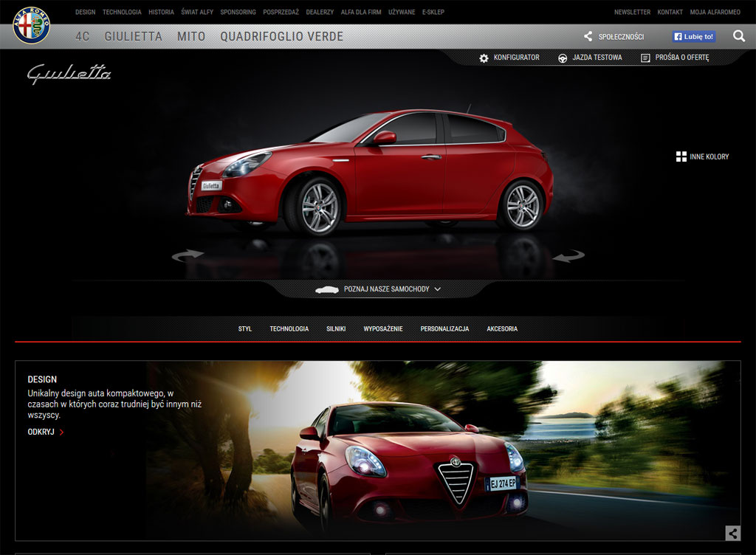Switch to the Silniki section tab

[336, 329]
